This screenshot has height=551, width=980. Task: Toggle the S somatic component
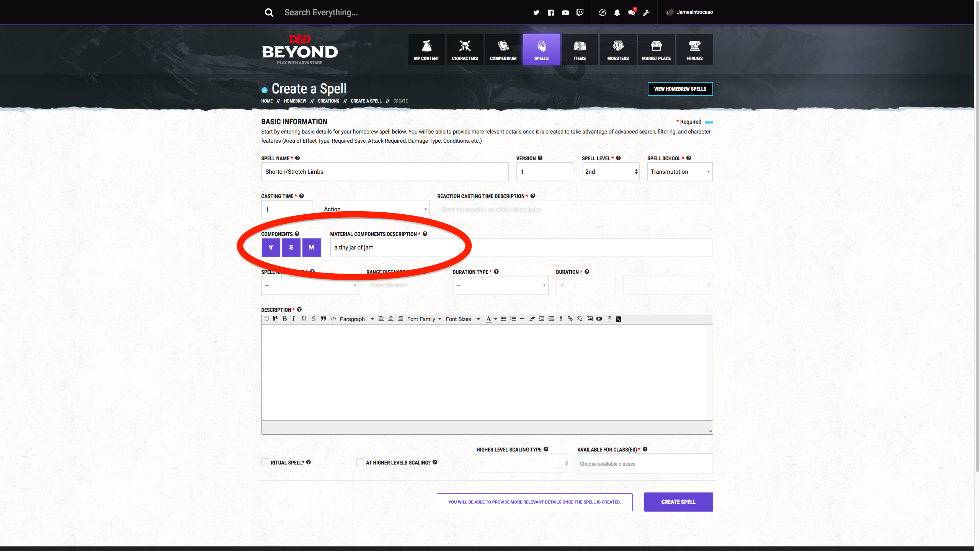click(291, 247)
